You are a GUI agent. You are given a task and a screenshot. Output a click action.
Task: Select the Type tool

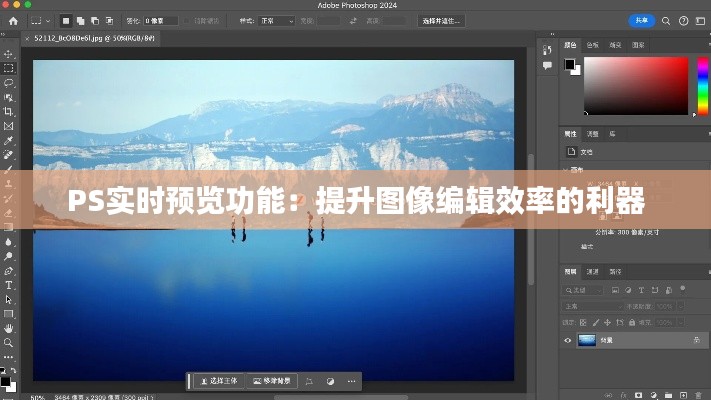[9, 285]
